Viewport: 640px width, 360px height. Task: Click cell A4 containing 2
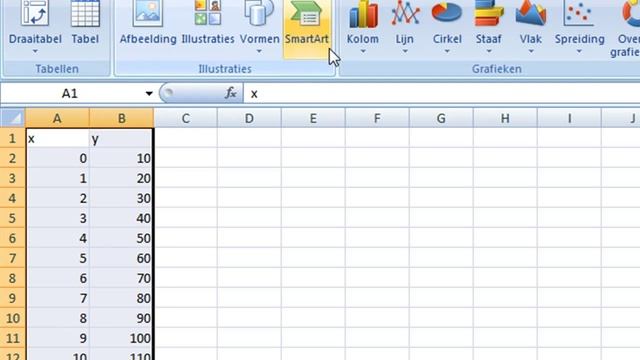point(58,198)
